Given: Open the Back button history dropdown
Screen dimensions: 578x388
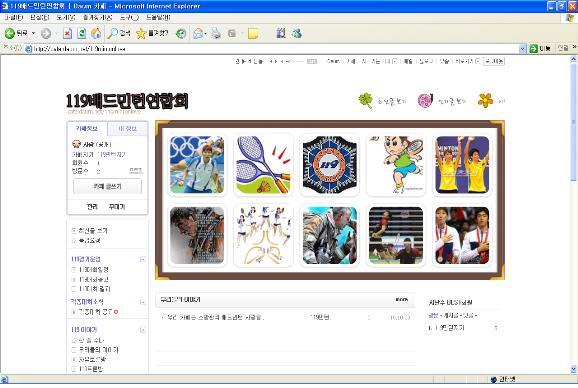Looking at the screenshot, I should [x=33, y=34].
